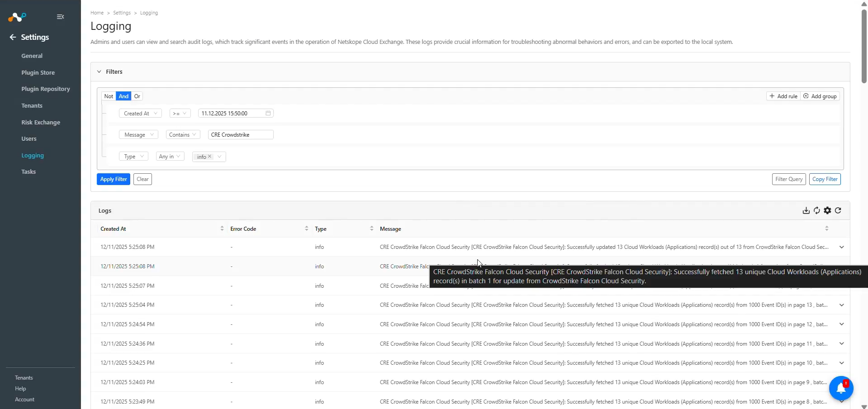Open General settings
The width and height of the screenshot is (868, 409).
(32, 56)
